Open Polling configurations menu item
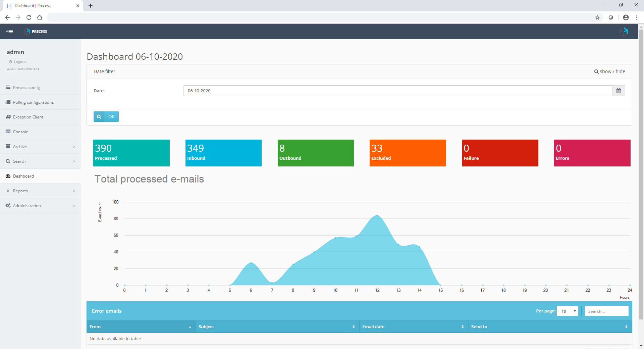 [40, 102]
